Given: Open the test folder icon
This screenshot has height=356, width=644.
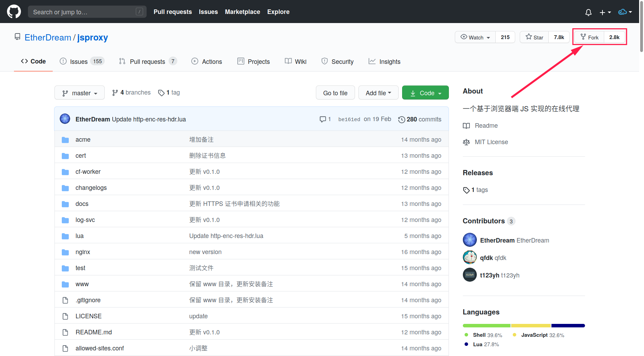Looking at the screenshot, I should tap(65, 268).
